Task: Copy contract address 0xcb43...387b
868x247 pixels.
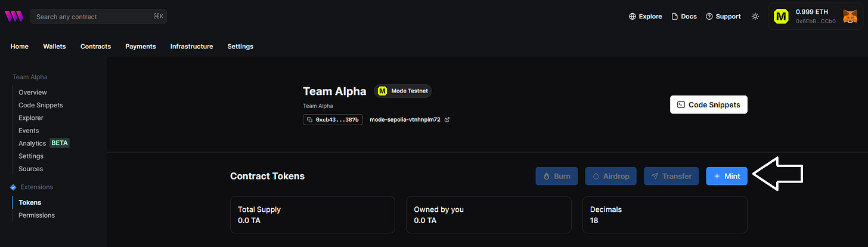Action: tap(333, 119)
